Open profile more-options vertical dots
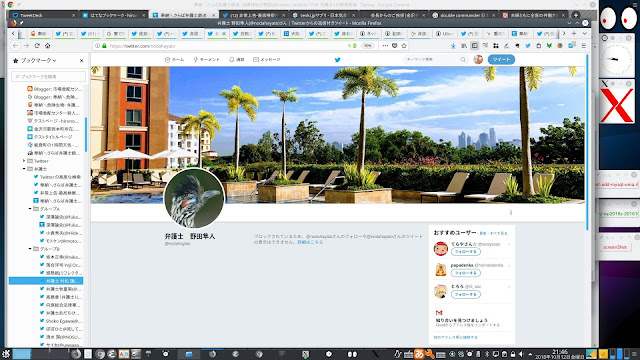 [x=511, y=212]
